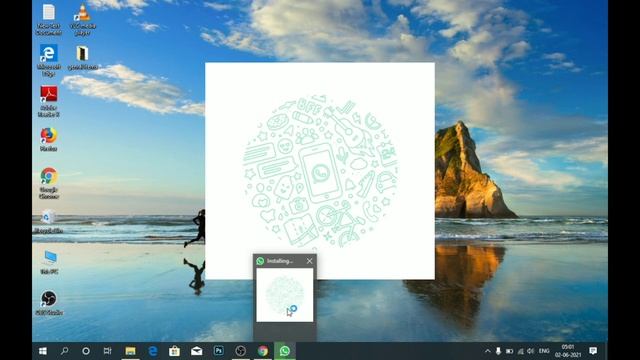Open the clock showing 02-06-2021

point(568,351)
